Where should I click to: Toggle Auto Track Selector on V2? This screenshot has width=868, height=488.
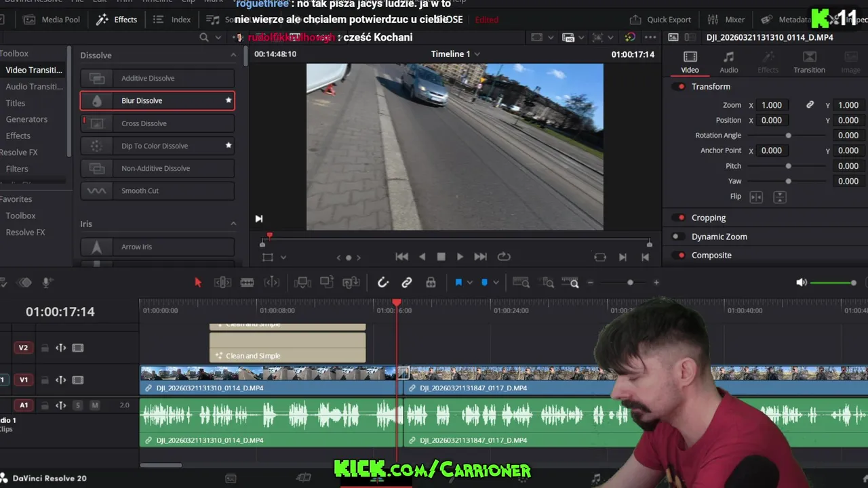coord(61,348)
